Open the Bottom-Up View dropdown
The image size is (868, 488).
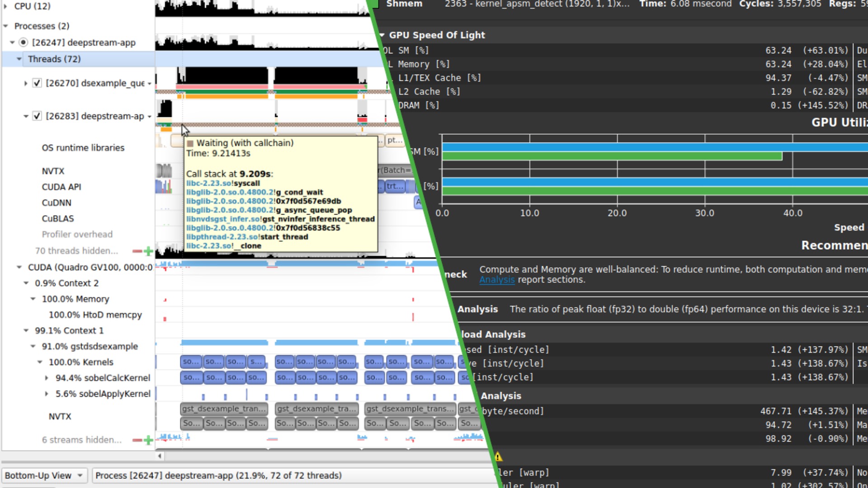pos(44,475)
